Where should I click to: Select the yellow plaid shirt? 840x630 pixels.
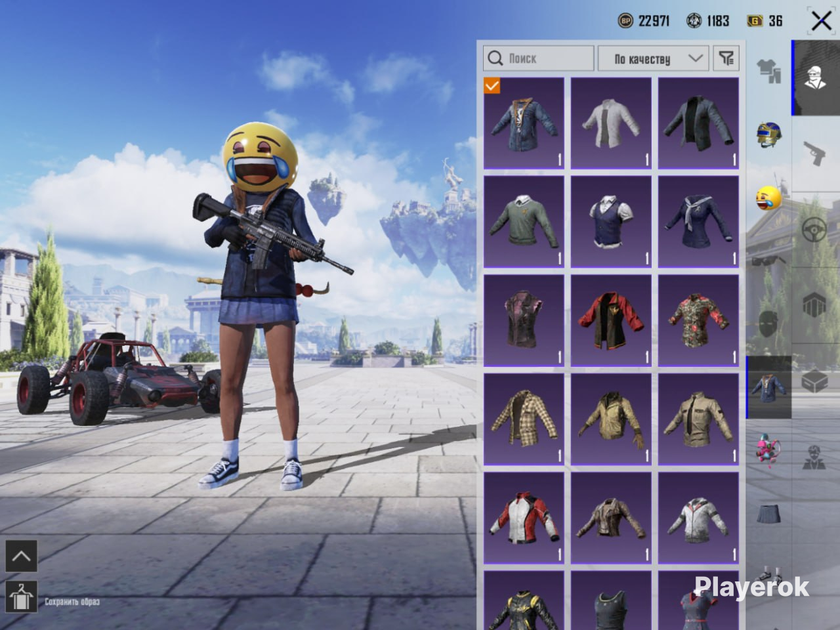(524, 419)
